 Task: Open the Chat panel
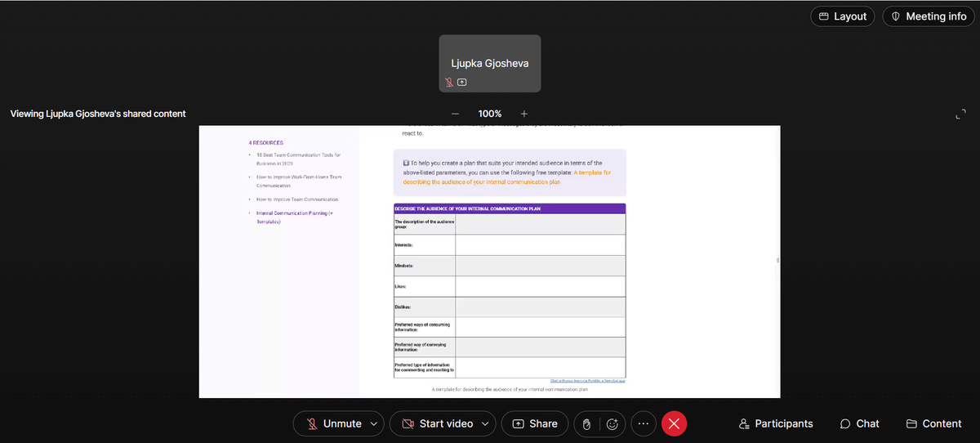(859, 423)
